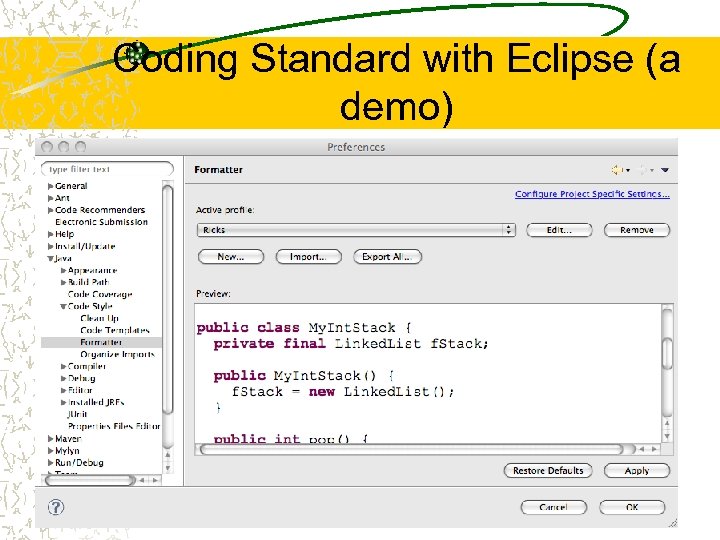Click the Export All... button

click(x=387, y=257)
